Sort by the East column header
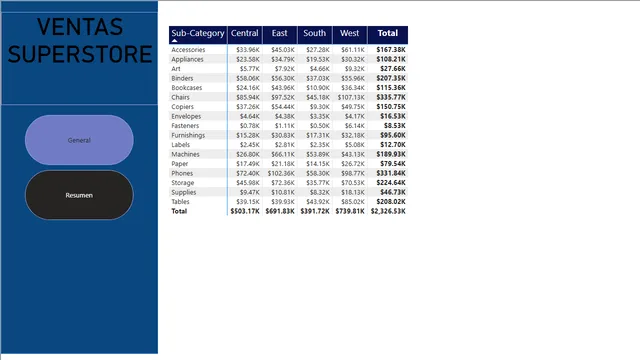This screenshot has width=640, height=360. [x=280, y=33]
